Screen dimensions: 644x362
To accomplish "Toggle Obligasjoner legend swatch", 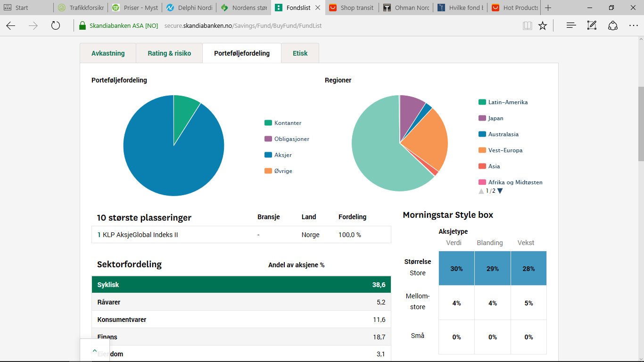I will click(x=268, y=139).
